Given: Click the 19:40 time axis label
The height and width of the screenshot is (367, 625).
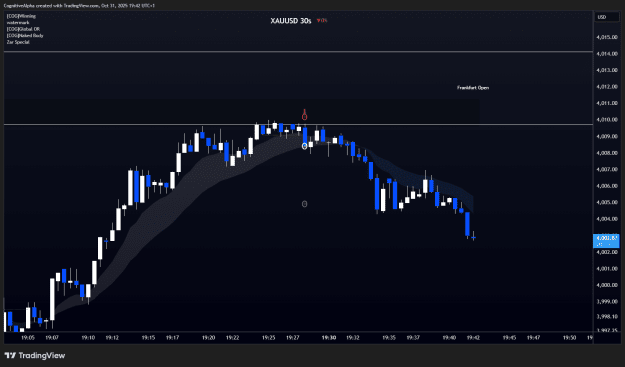Looking at the screenshot, I should [x=449, y=338].
